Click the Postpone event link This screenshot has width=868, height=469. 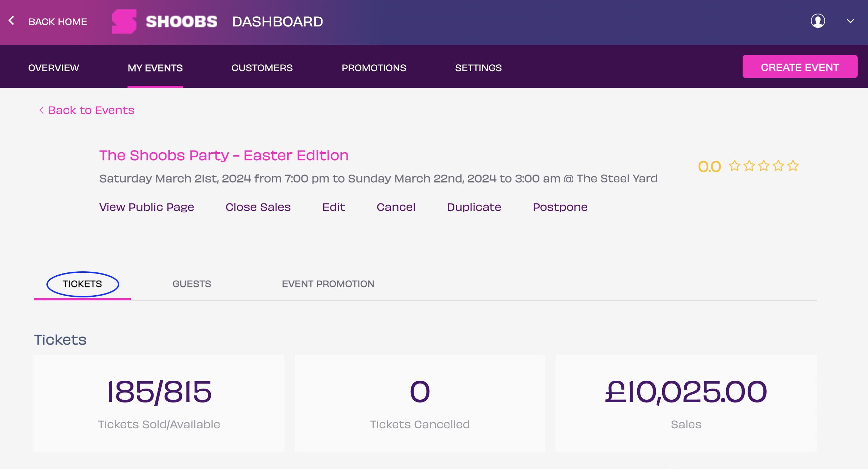(x=560, y=207)
